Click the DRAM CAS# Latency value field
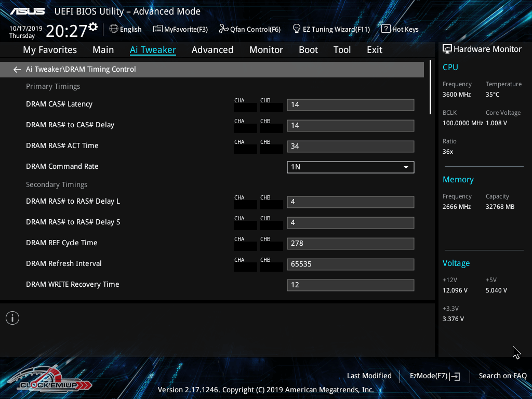This screenshot has width=532, height=399. click(350, 104)
